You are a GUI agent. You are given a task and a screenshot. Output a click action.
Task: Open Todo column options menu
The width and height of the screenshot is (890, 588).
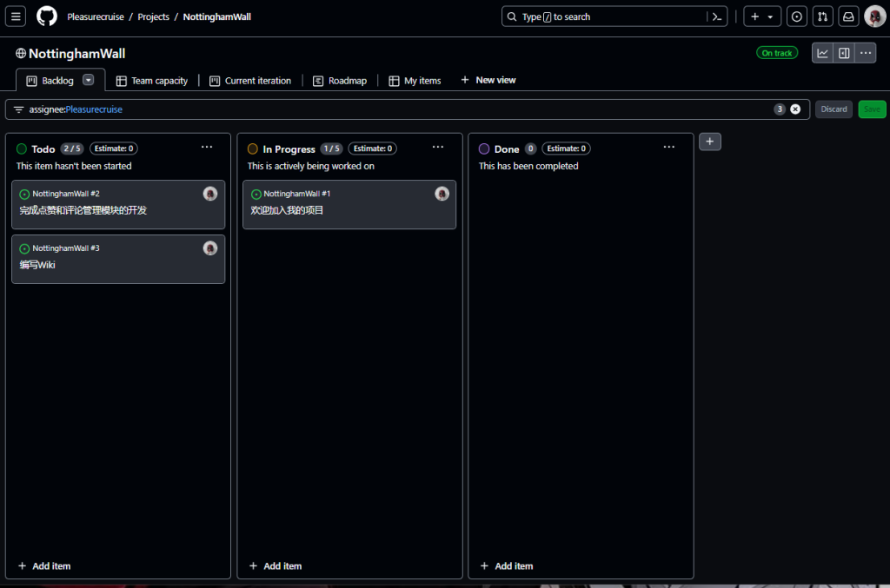pyautogui.click(x=207, y=148)
